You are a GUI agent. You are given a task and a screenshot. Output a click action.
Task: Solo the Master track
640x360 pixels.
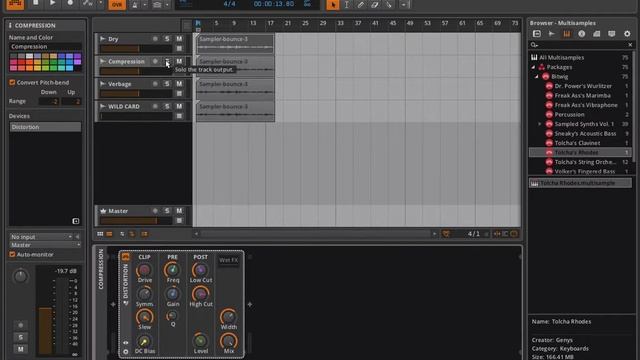click(x=167, y=211)
